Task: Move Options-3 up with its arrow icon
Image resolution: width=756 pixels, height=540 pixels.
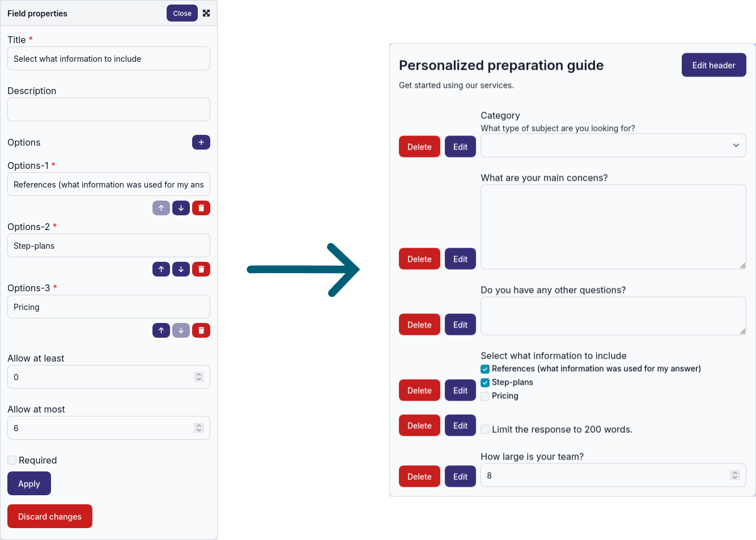Action: point(161,330)
